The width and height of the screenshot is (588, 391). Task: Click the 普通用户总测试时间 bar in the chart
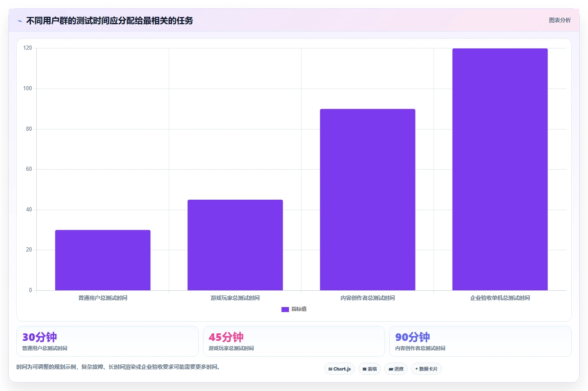[x=103, y=260]
